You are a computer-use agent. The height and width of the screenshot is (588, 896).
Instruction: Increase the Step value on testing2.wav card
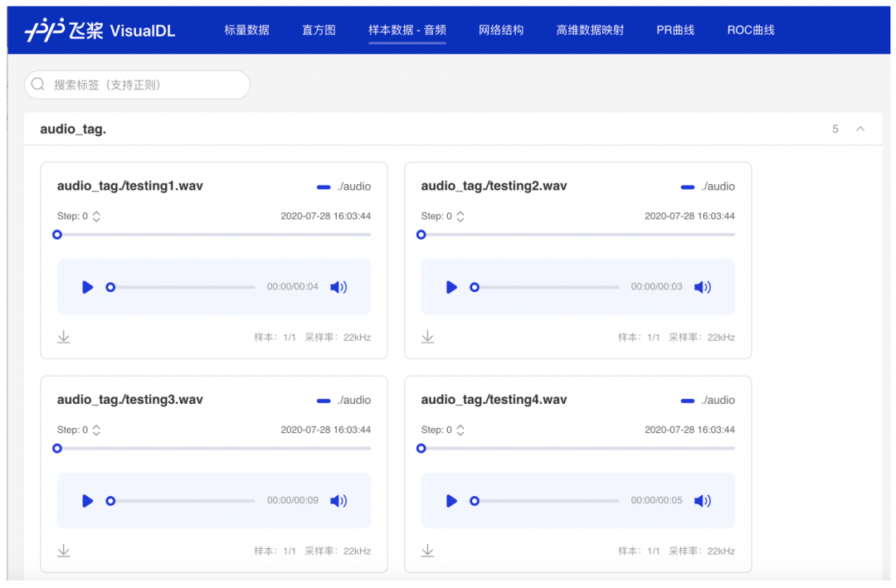tap(460, 212)
